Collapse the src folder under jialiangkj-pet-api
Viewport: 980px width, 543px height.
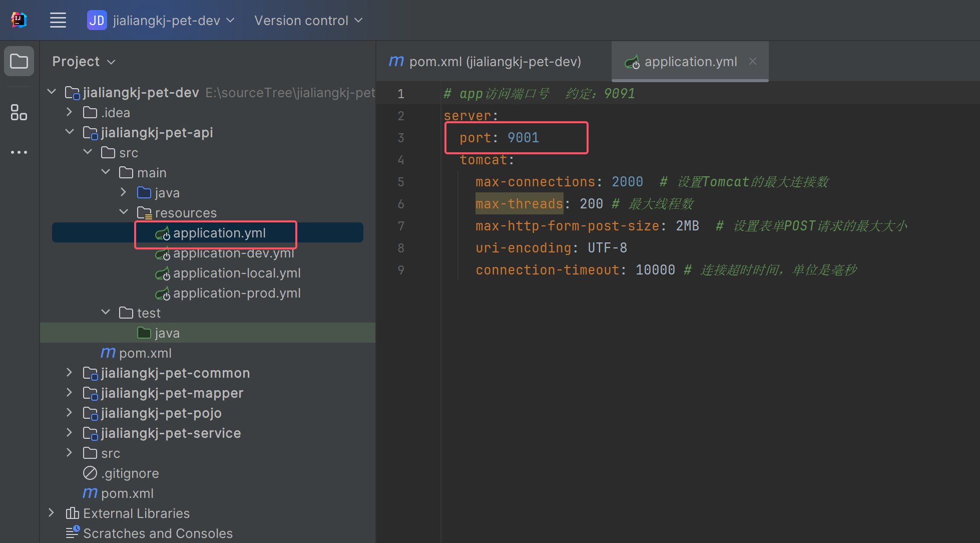point(88,152)
